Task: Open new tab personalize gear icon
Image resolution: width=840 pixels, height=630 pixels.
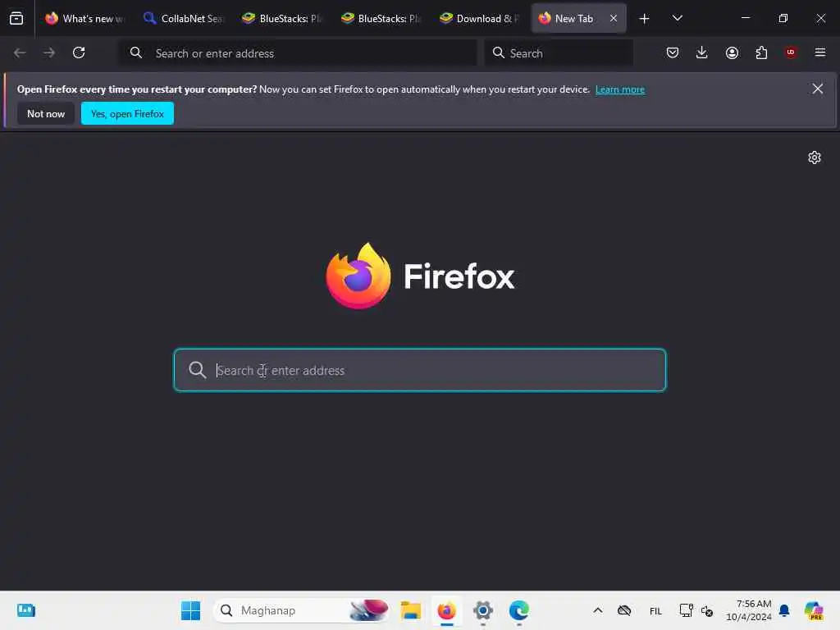Action: [815, 157]
